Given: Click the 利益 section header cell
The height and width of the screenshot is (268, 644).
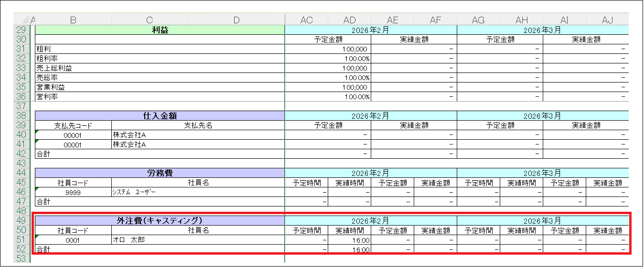Looking at the screenshot, I should click(160, 30).
